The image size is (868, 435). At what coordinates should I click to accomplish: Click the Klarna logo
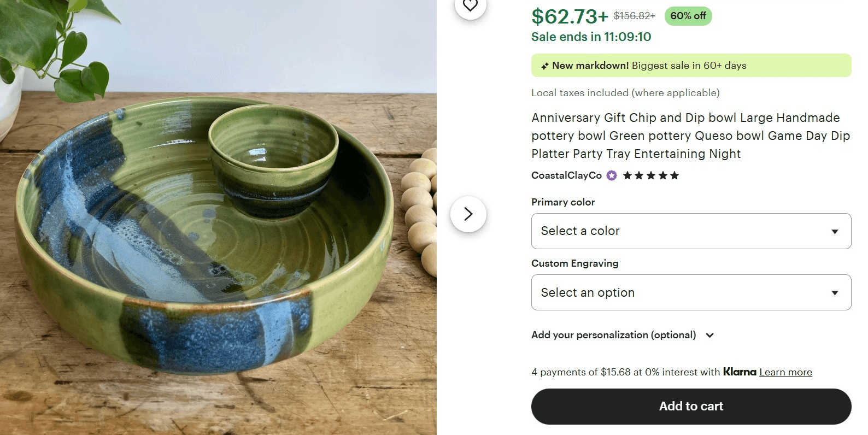coord(740,372)
